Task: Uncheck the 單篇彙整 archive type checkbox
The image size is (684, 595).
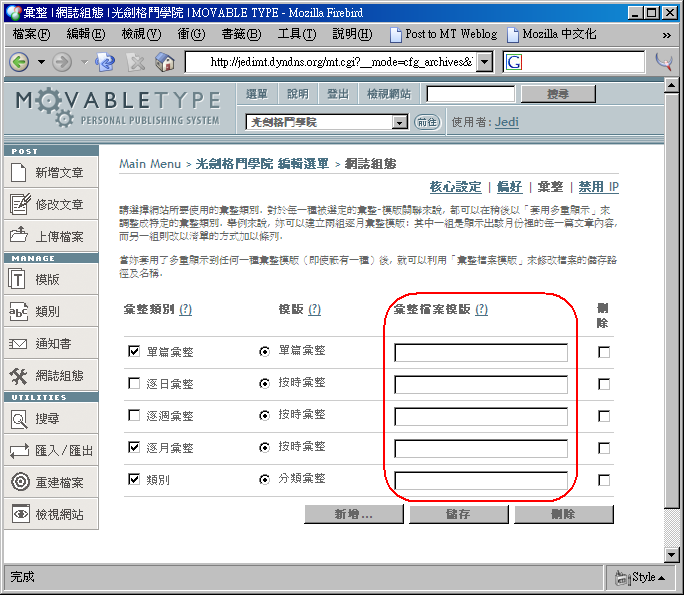Action: (134, 351)
